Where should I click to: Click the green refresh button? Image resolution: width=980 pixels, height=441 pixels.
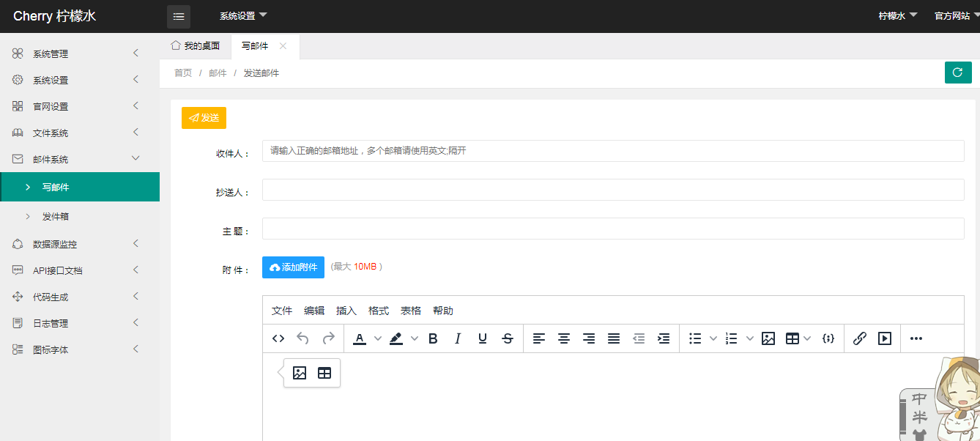[x=958, y=73]
